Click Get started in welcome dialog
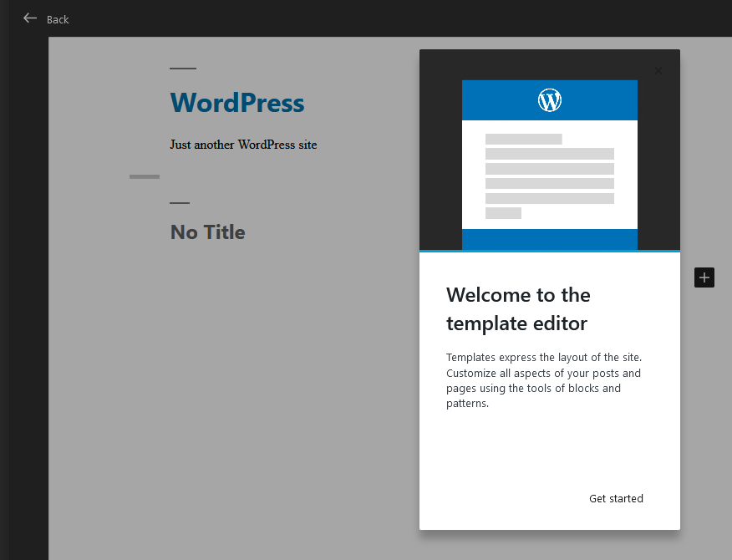 (x=616, y=499)
